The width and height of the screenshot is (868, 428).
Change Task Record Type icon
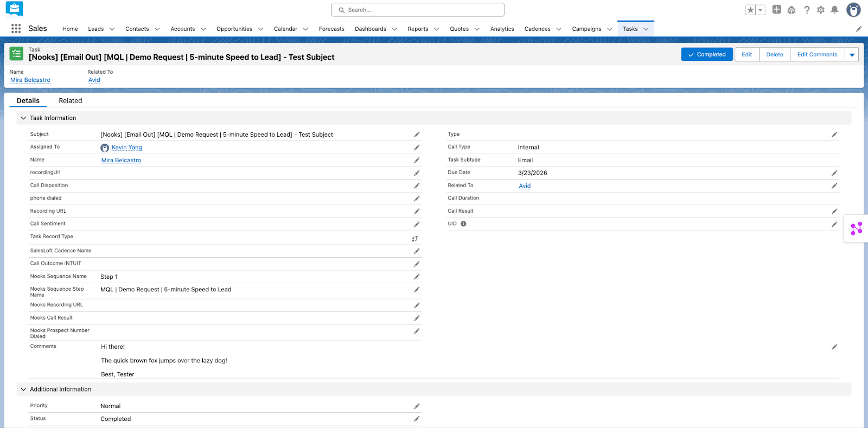coord(415,239)
